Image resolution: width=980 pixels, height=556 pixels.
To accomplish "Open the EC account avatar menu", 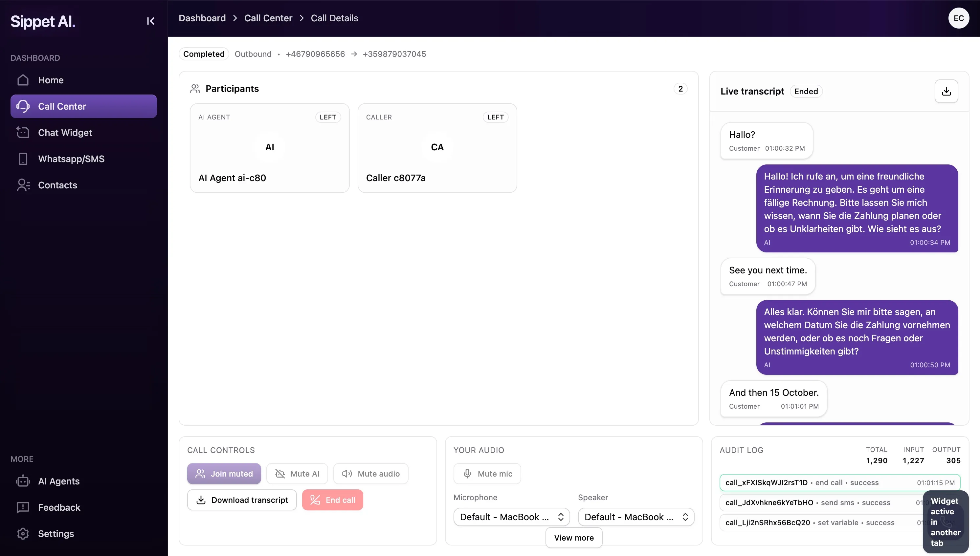I will (x=959, y=18).
